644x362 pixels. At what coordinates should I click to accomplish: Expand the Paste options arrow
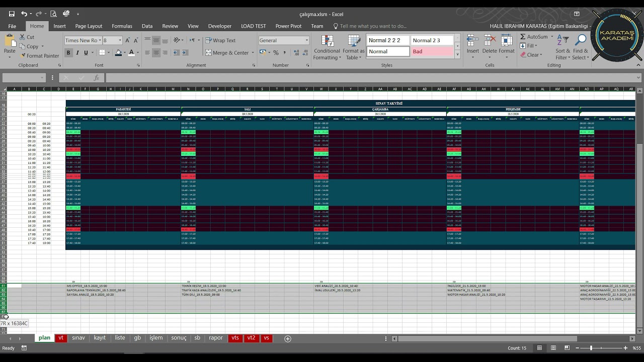(x=10, y=57)
